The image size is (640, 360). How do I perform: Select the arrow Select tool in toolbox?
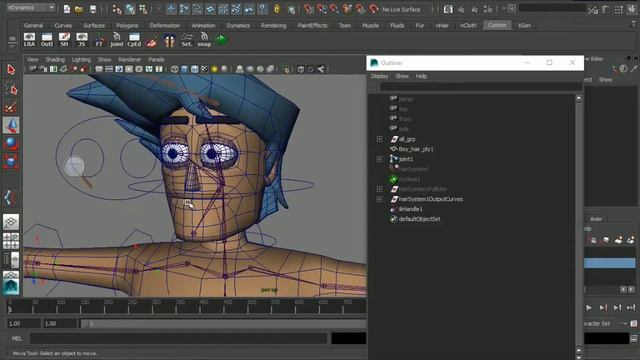pyautogui.click(x=11, y=69)
